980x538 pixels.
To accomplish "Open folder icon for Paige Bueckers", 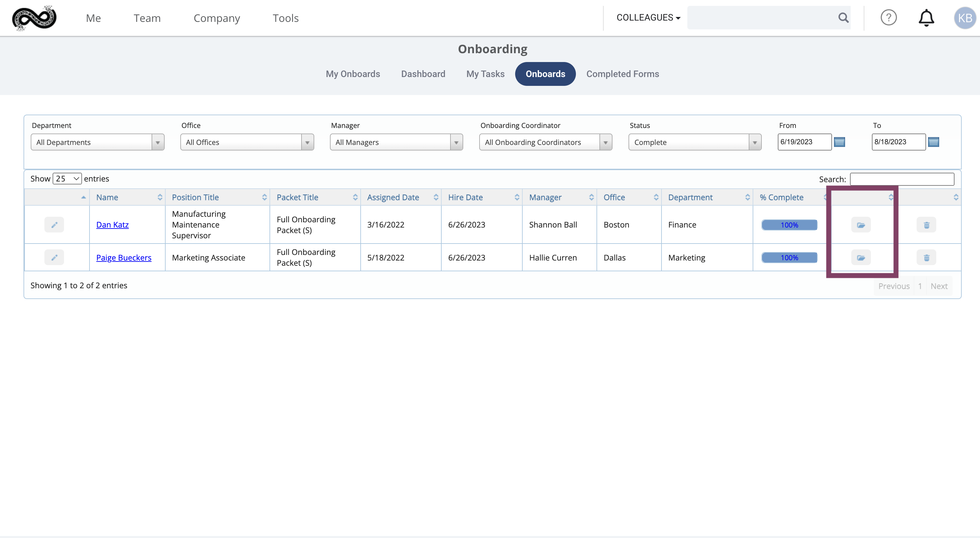I will pyautogui.click(x=860, y=257).
